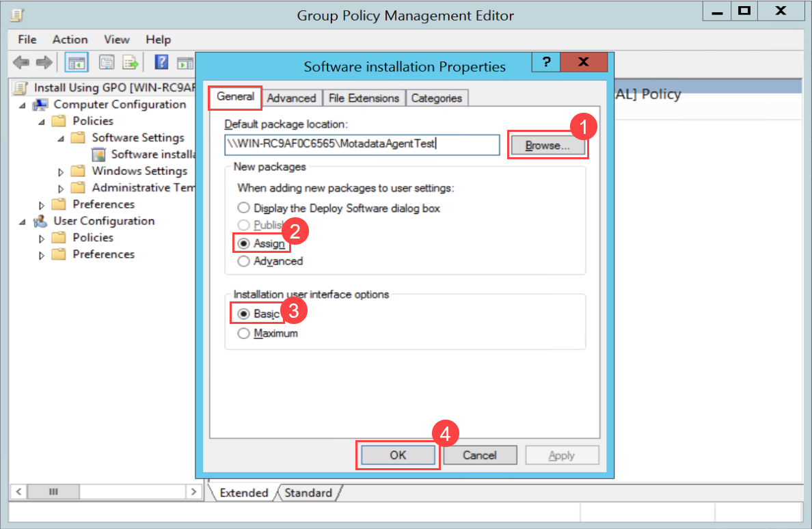The image size is (812, 529).
Task: Click the User Configuration icon in tree
Action: tap(41, 221)
